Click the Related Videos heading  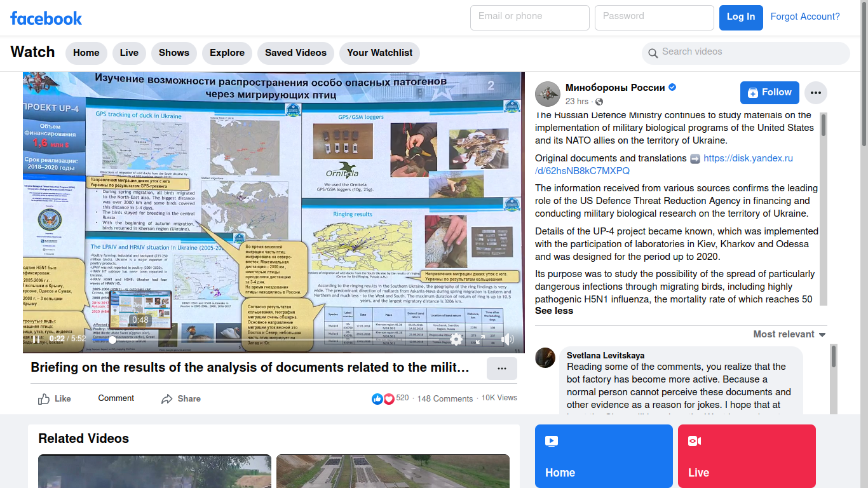pyautogui.click(x=83, y=438)
